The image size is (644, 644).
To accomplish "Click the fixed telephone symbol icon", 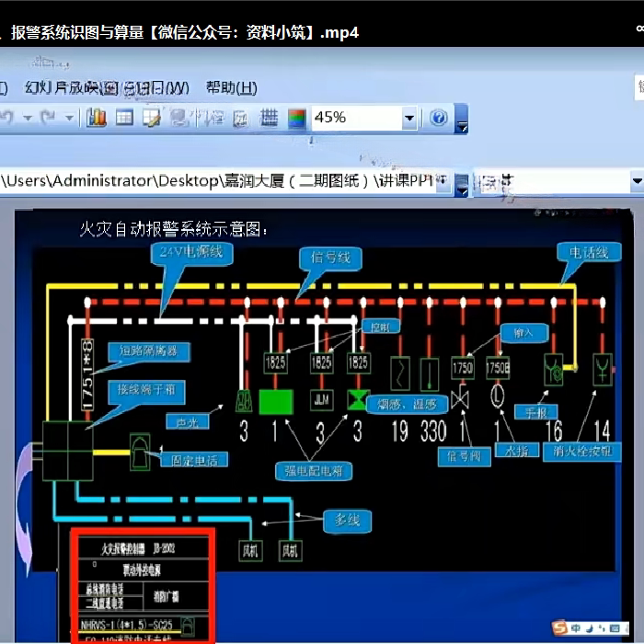I will point(140,452).
